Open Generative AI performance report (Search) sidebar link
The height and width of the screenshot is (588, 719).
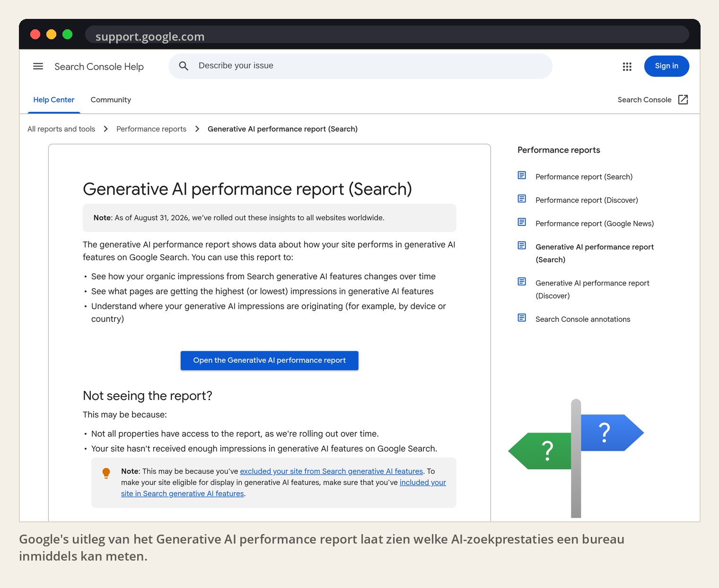tap(595, 253)
